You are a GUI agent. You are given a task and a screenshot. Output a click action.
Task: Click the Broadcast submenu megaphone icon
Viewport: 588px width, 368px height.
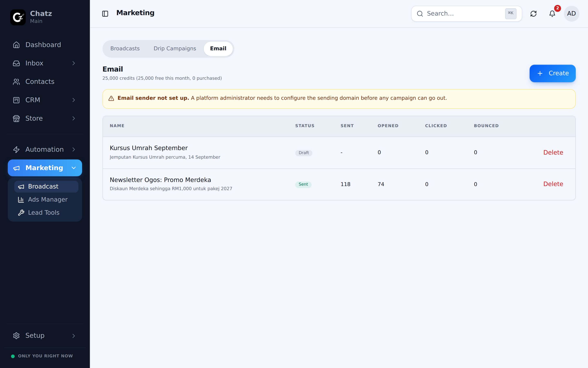pyautogui.click(x=21, y=187)
